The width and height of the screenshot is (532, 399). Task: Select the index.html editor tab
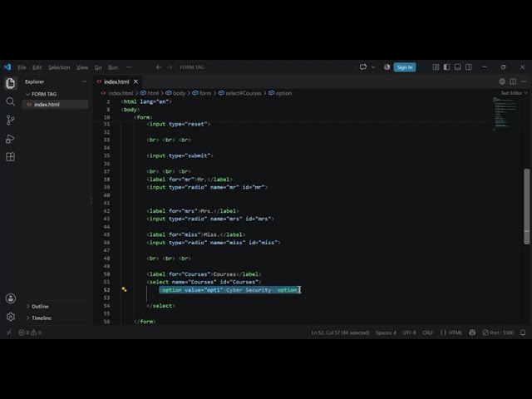pyautogui.click(x=116, y=81)
